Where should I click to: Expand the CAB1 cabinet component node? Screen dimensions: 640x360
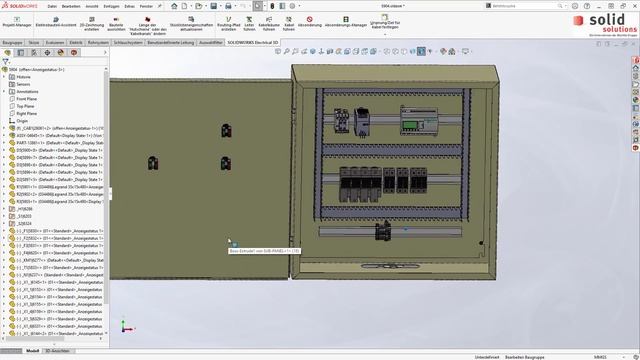[x=4, y=128]
